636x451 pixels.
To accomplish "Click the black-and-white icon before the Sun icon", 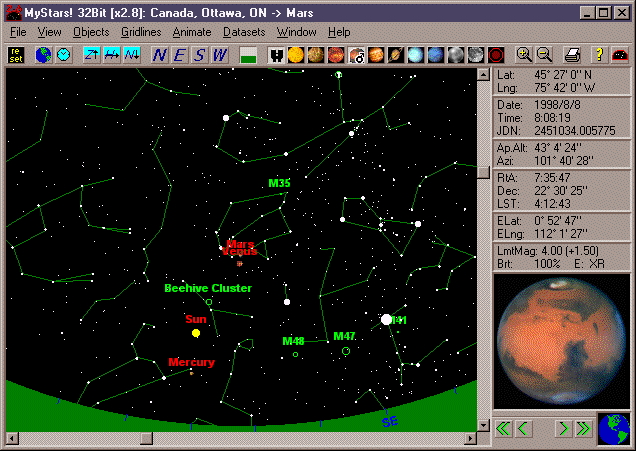I will click(x=276, y=55).
